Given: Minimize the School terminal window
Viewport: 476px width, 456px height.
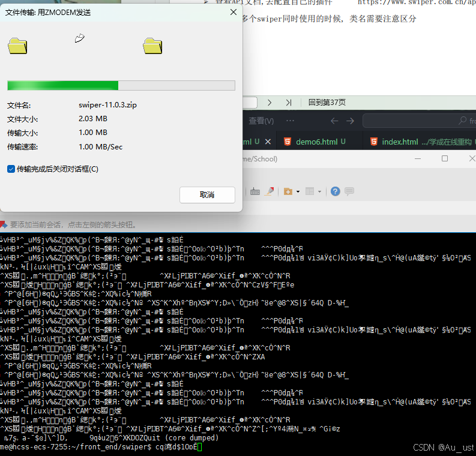Looking at the screenshot, I should (x=418, y=158).
